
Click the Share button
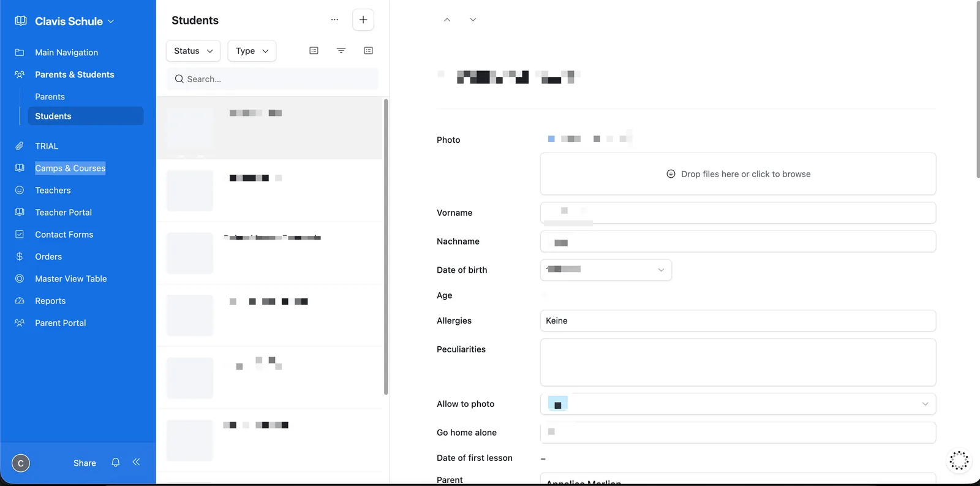click(85, 463)
